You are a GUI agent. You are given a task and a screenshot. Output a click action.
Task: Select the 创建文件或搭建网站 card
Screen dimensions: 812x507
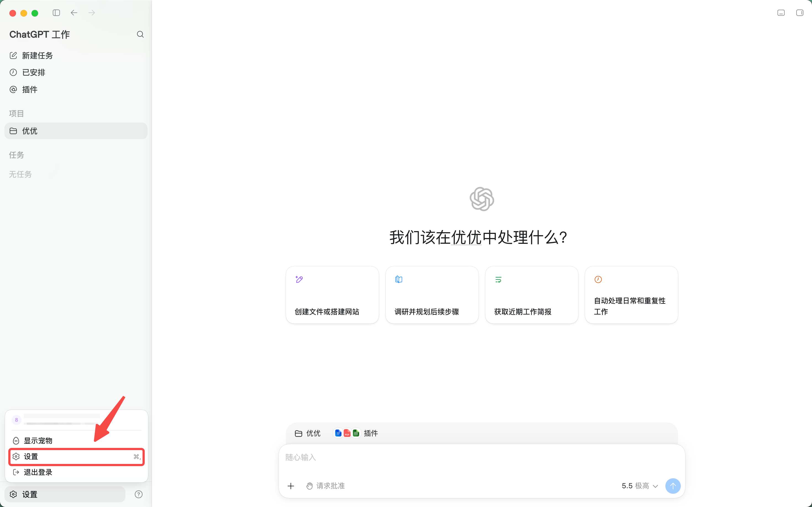point(332,295)
